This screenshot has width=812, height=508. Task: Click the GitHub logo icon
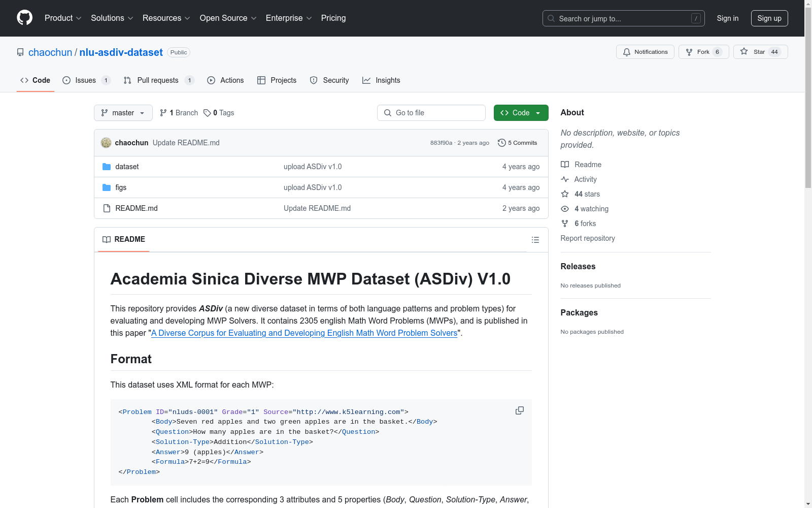click(24, 18)
